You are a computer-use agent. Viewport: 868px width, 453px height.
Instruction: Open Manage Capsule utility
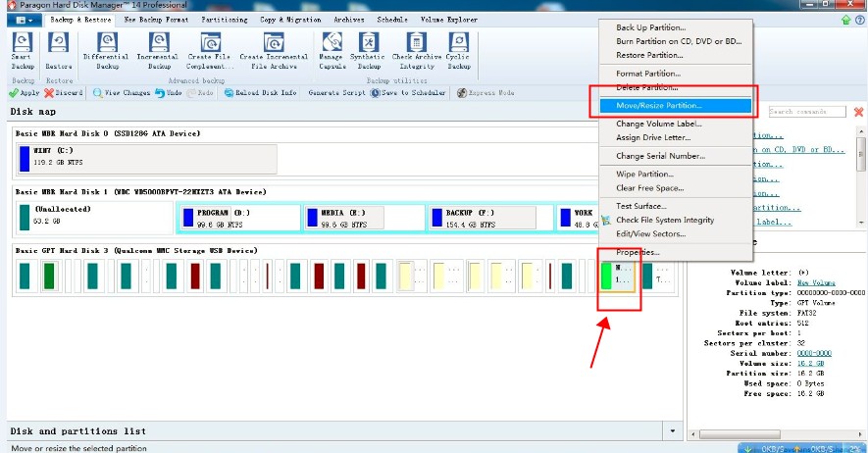click(332, 50)
